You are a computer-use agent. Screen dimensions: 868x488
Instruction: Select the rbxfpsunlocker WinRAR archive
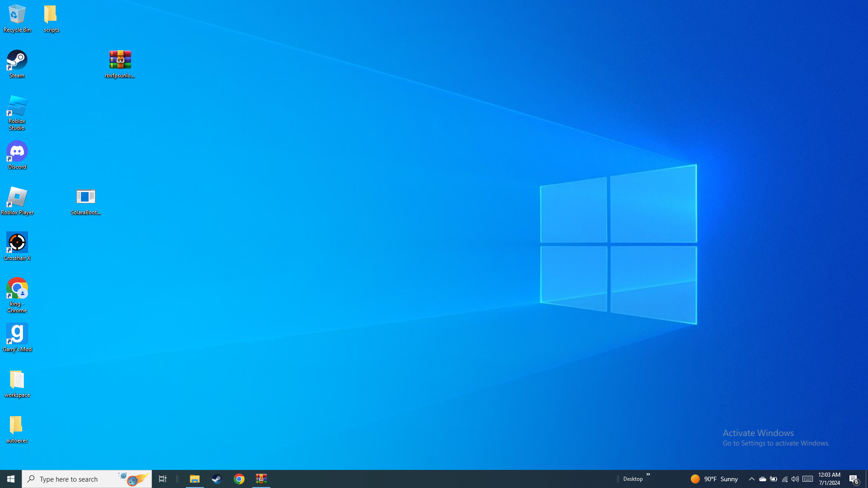click(x=120, y=64)
